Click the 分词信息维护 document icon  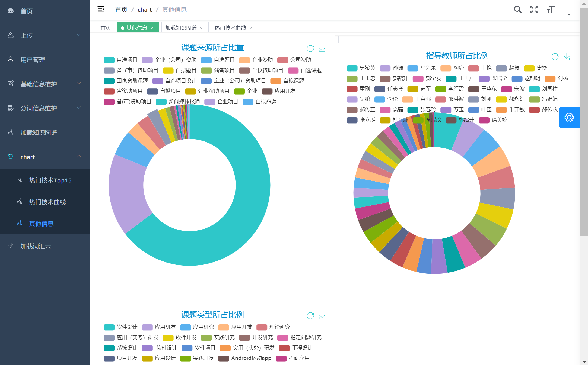pos(11,108)
